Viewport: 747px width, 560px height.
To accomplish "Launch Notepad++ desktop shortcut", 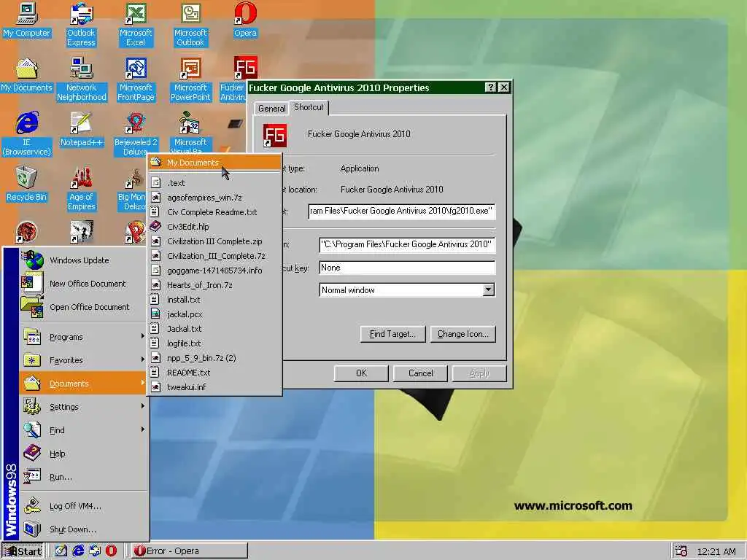I will [x=82, y=129].
